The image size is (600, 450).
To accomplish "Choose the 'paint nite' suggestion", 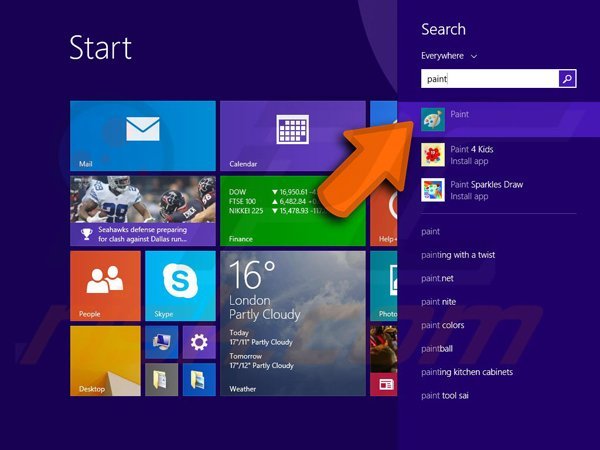I will pos(439,302).
